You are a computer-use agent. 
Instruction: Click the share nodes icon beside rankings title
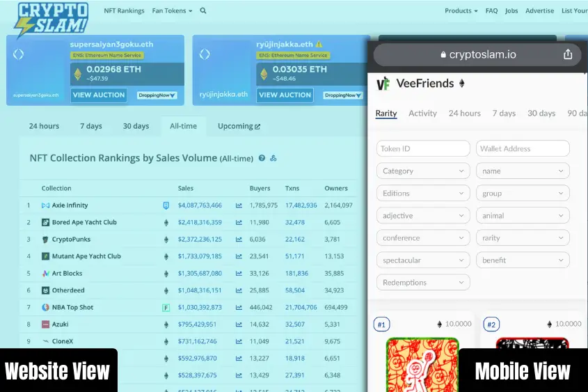[x=273, y=158]
